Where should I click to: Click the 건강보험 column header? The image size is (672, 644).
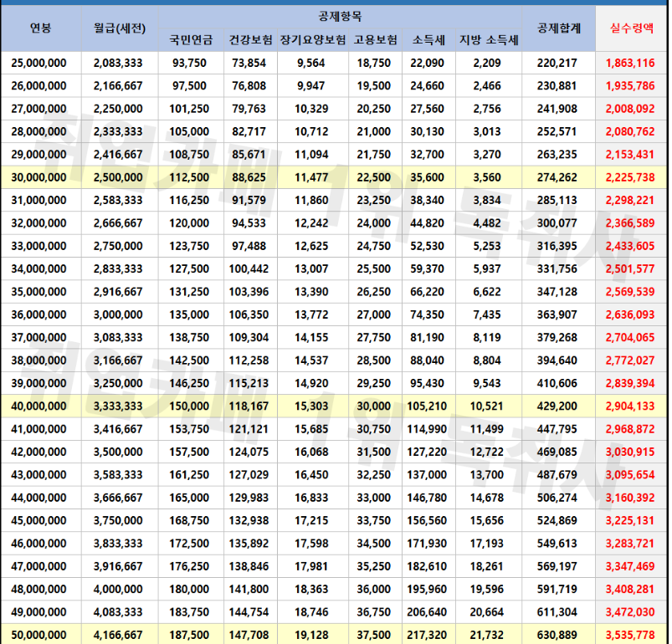(250, 40)
